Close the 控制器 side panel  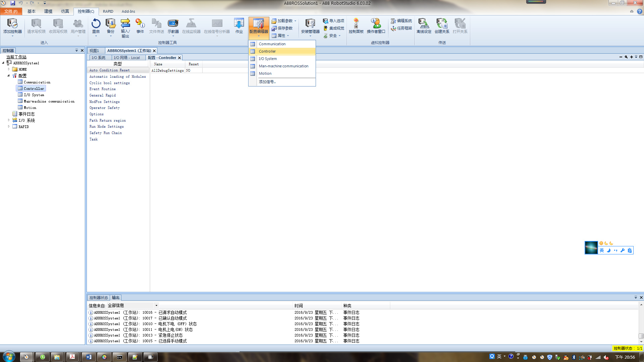[82, 51]
